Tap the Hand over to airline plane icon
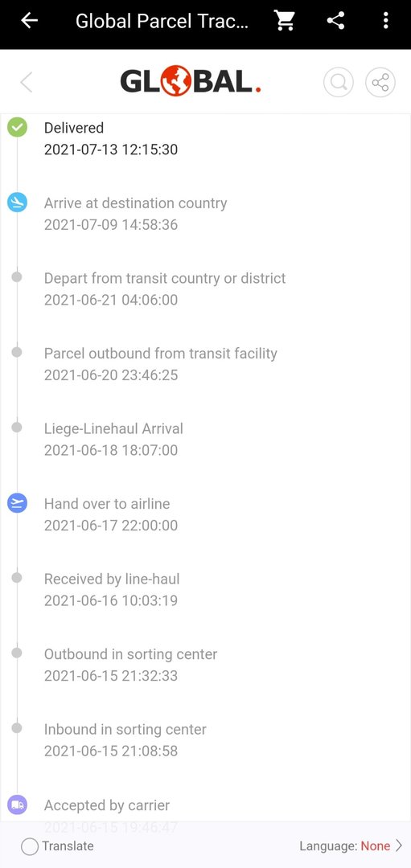 click(x=17, y=503)
